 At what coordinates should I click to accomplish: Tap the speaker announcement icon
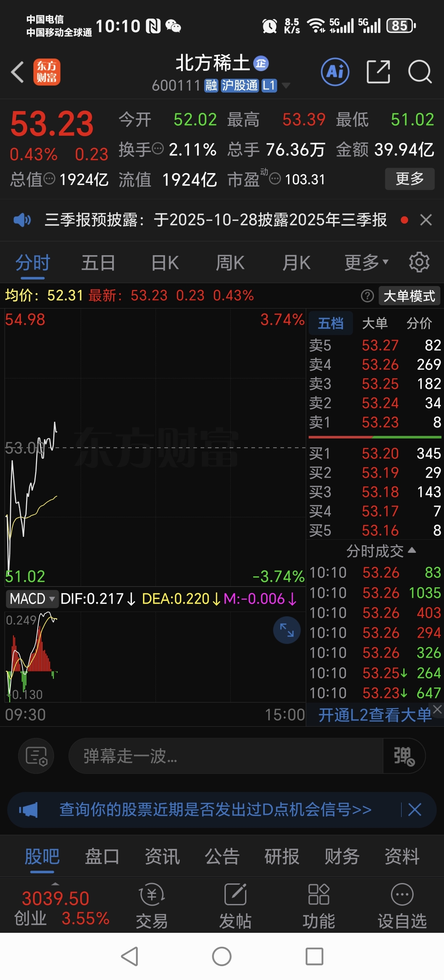point(22,220)
